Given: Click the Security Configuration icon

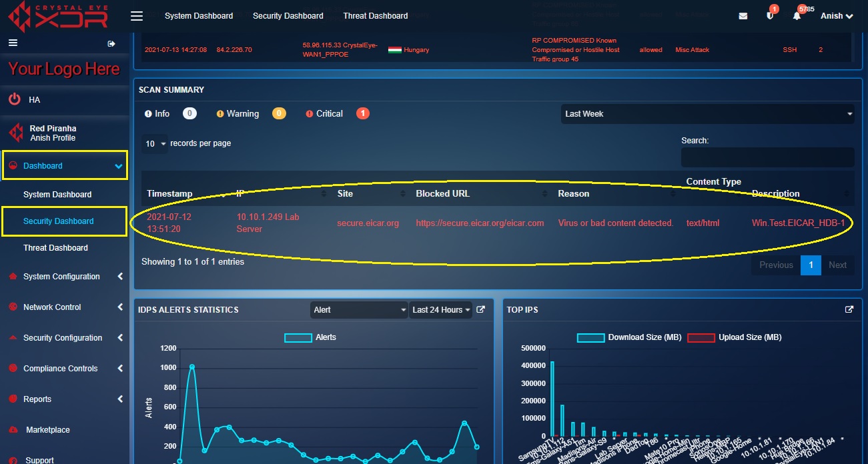Looking at the screenshot, I should coord(13,337).
